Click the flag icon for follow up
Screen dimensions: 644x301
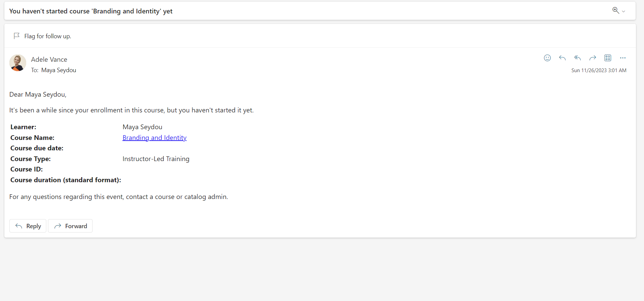pyautogui.click(x=16, y=36)
